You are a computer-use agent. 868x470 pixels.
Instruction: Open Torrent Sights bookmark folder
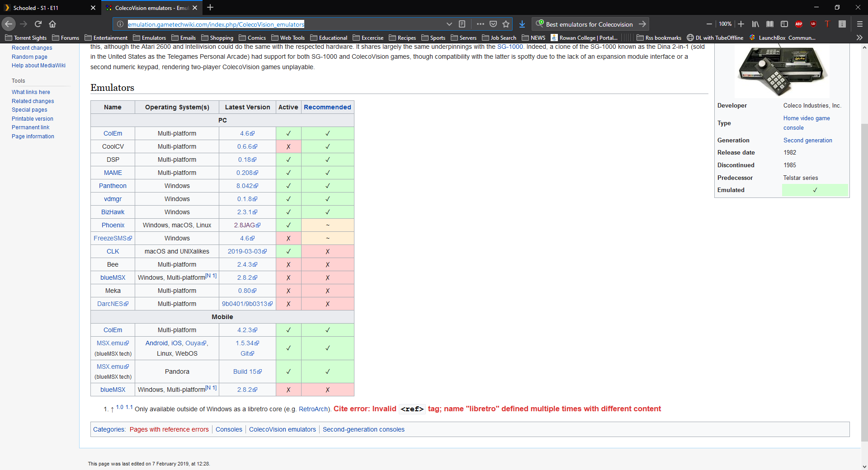(26, 38)
